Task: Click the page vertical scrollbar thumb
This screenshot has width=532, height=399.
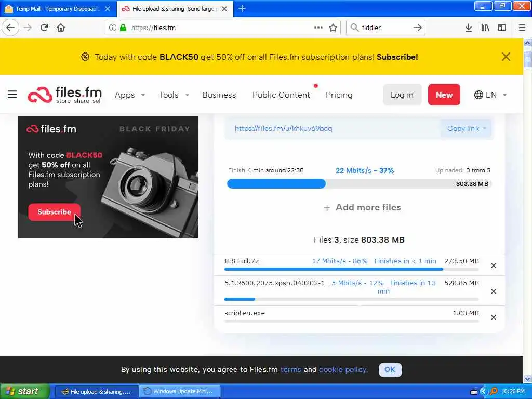Action: (x=527, y=59)
